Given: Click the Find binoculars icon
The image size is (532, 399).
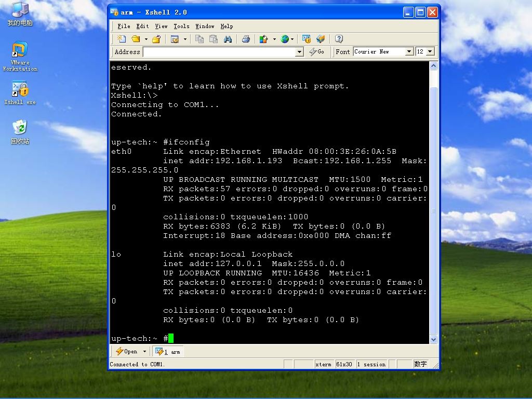Looking at the screenshot, I should coord(228,39).
